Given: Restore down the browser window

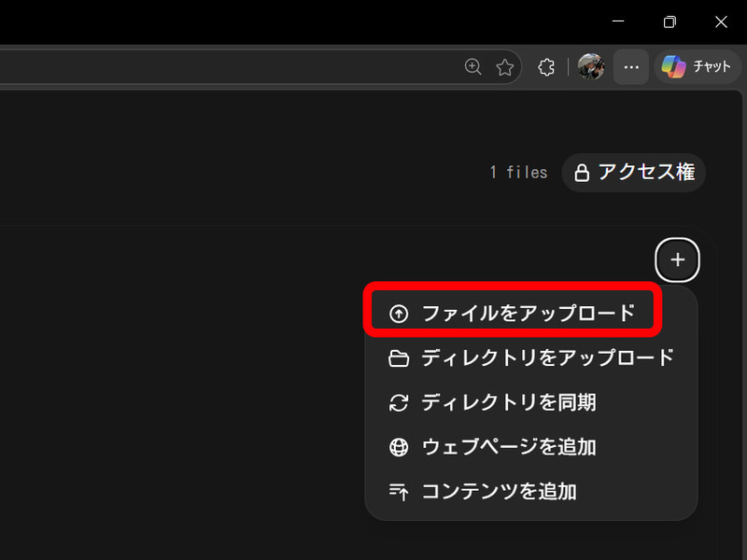Looking at the screenshot, I should 669,21.
